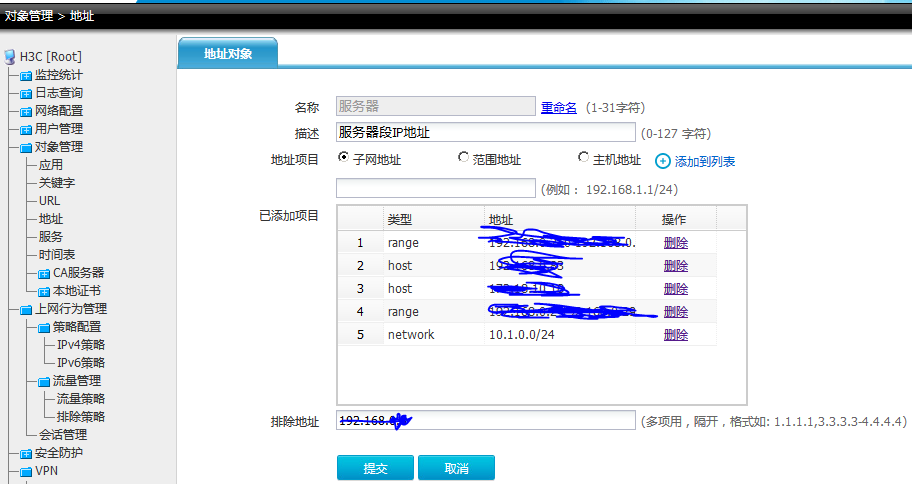This screenshot has width=912, height=484.
Task: Open 监控统计 in the tree
Action: (59, 75)
